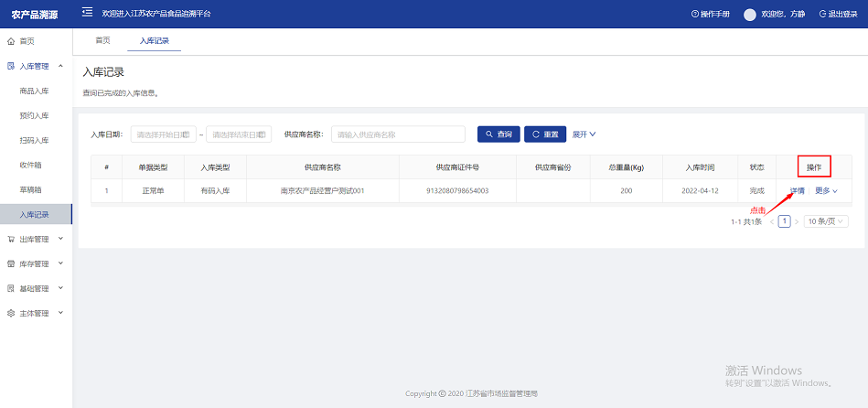Expand the 主体管理 sidebar menu

coord(35,313)
